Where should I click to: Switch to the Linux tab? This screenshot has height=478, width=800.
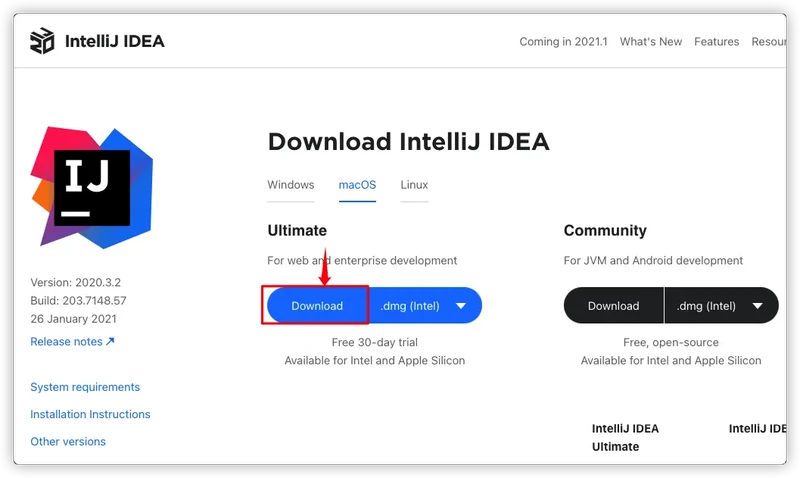[x=414, y=185]
